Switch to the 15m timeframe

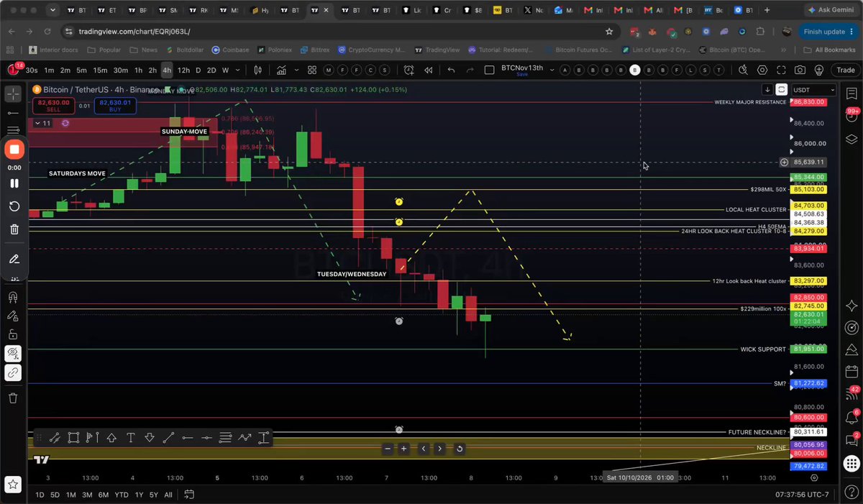click(100, 70)
